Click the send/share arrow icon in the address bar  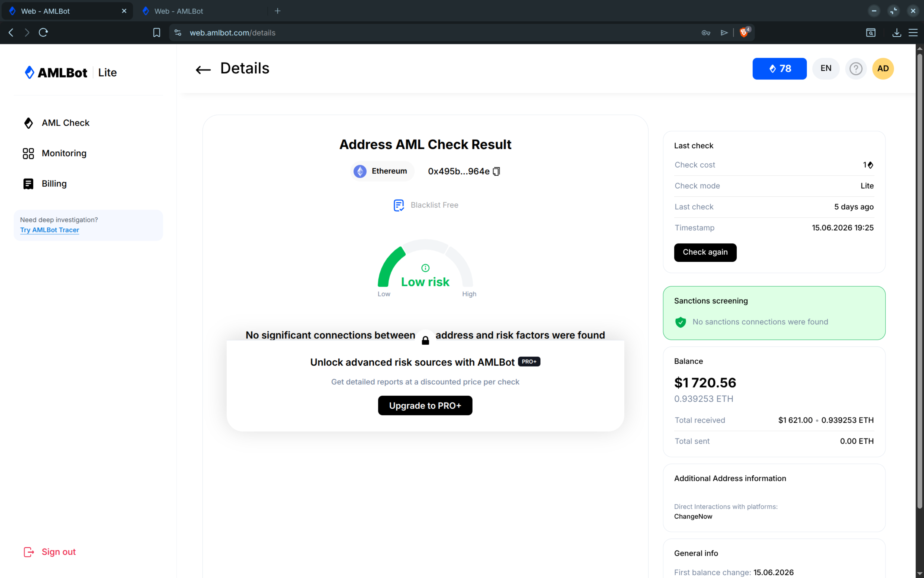[724, 33]
